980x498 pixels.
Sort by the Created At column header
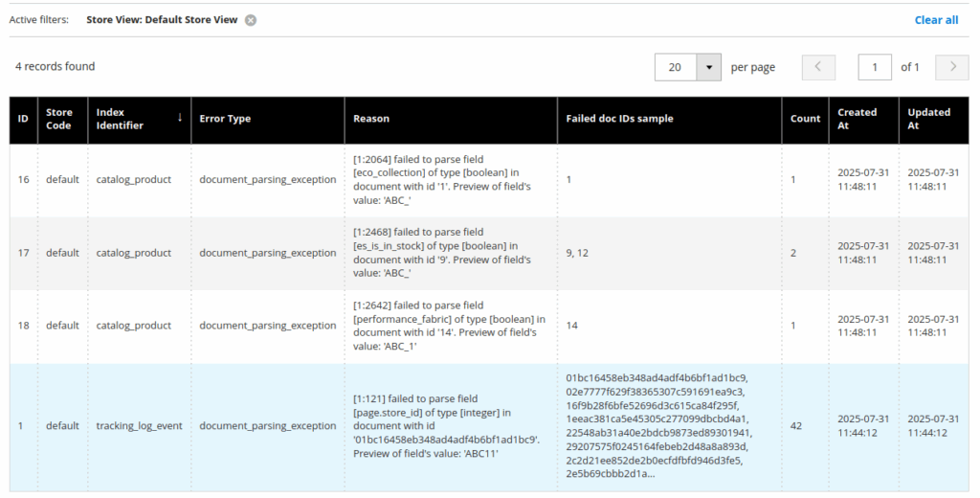[857, 119]
